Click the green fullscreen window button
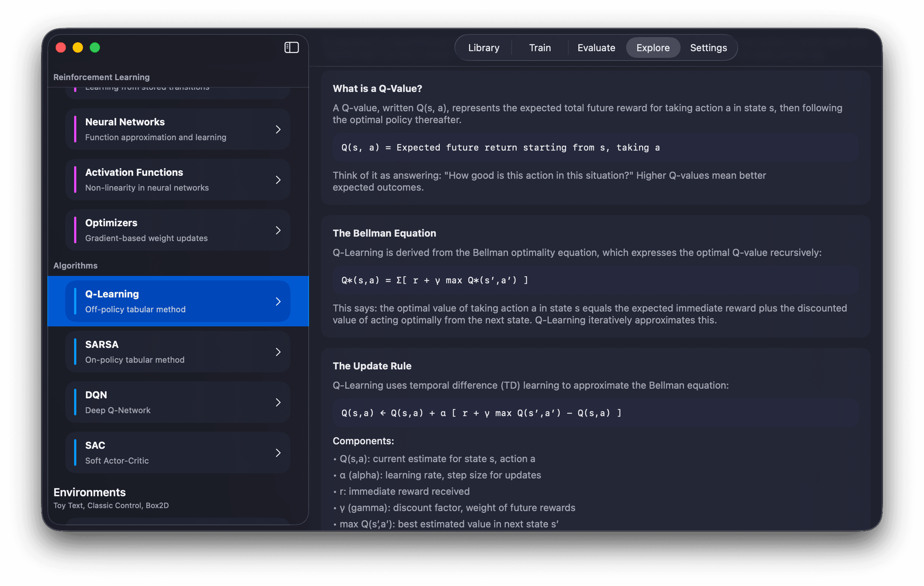924x586 pixels. coord(95,47)
